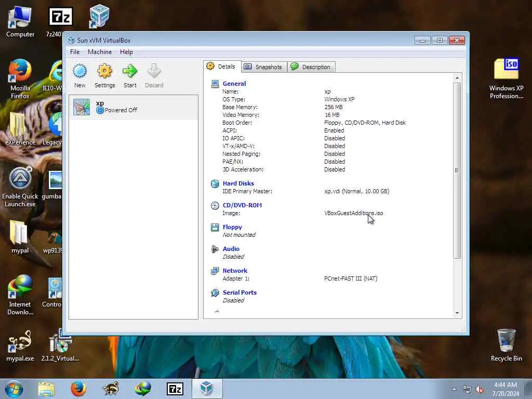Show hidden tray icons arrow
The width and height of the screenshot is (532, 399).
454,390
